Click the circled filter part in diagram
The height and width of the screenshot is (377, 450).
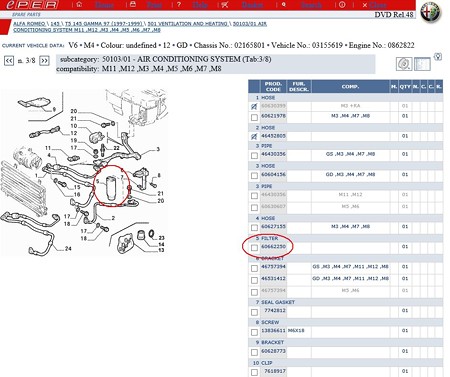pos(111,188)
